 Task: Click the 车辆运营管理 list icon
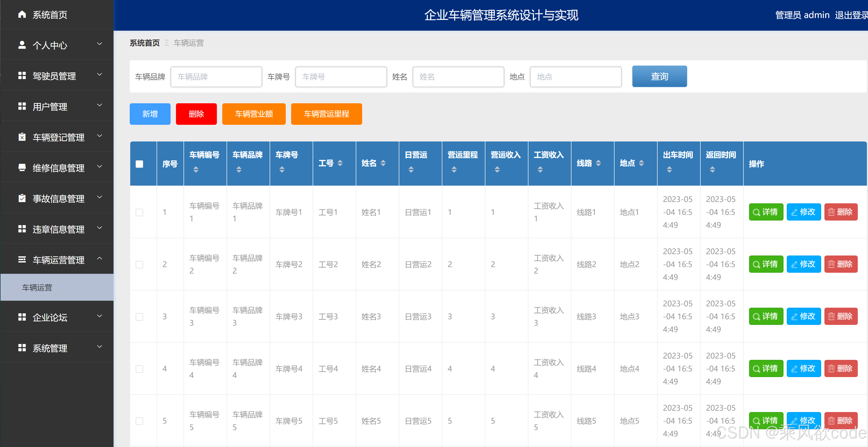(x=22, y=260)
